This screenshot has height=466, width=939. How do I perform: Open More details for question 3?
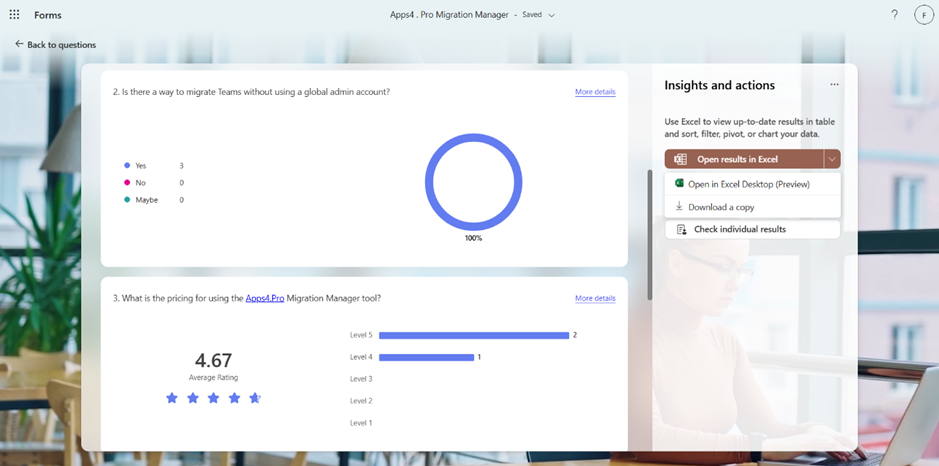(595, 298)
